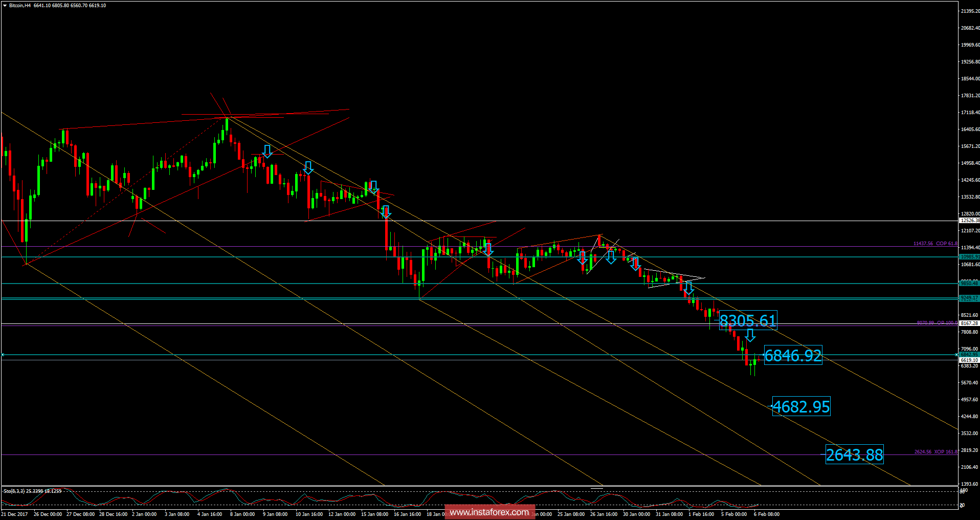980x520 pixels.
Task: Click the 2624.56 XOP 161.8 Fibonacci label
Action: [936, 452]
